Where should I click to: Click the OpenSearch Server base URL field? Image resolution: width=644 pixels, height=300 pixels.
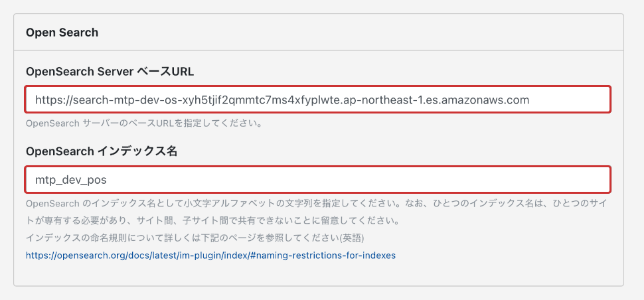pos(317,100)
